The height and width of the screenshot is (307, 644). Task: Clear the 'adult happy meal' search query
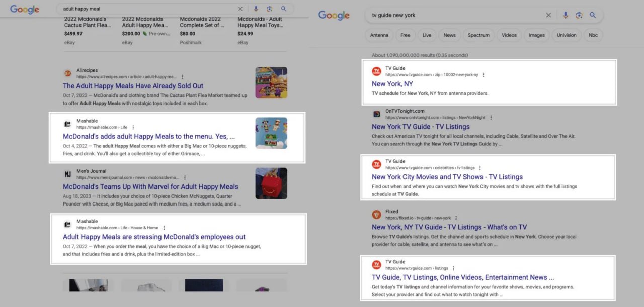(x=240, y=9)
